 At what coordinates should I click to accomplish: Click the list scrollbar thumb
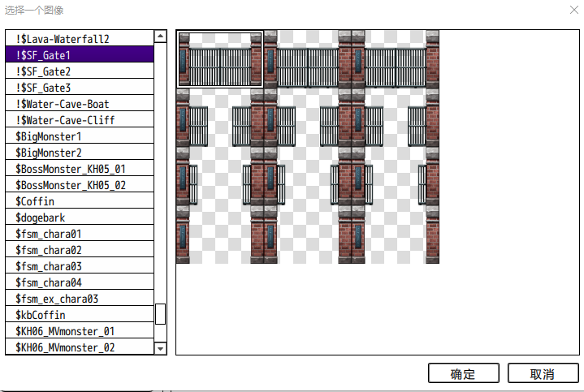[x=160, y=314]
